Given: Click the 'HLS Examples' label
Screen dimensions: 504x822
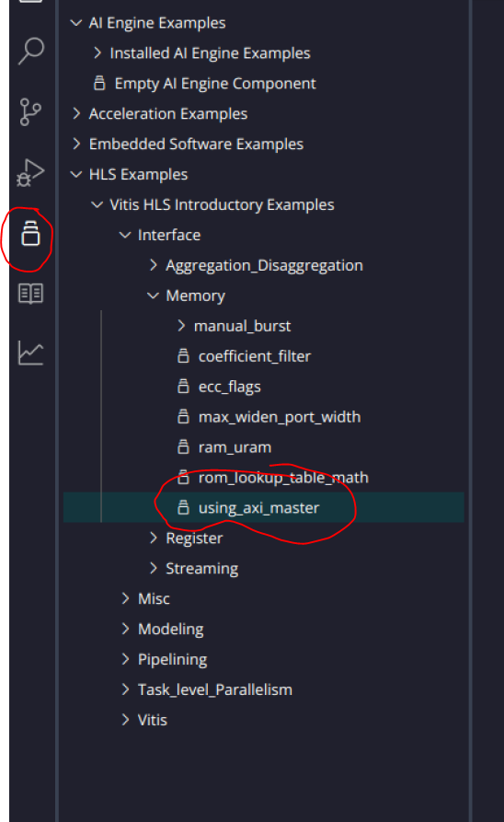Looking at the screenshot, I should click(x=138, y=174).
